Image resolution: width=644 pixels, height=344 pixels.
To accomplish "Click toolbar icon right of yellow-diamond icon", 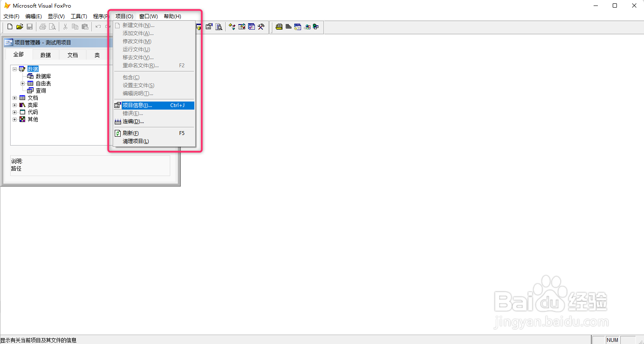I will point(242,27).
